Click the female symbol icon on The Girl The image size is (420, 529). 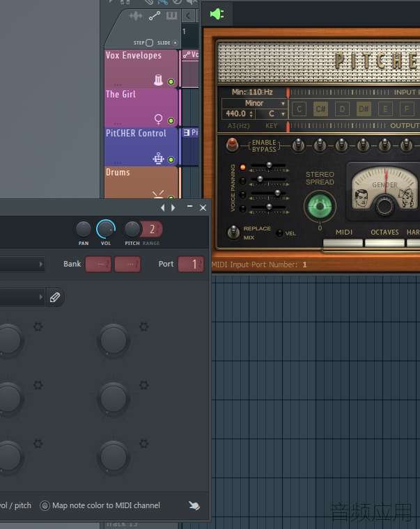click(158, 119)
